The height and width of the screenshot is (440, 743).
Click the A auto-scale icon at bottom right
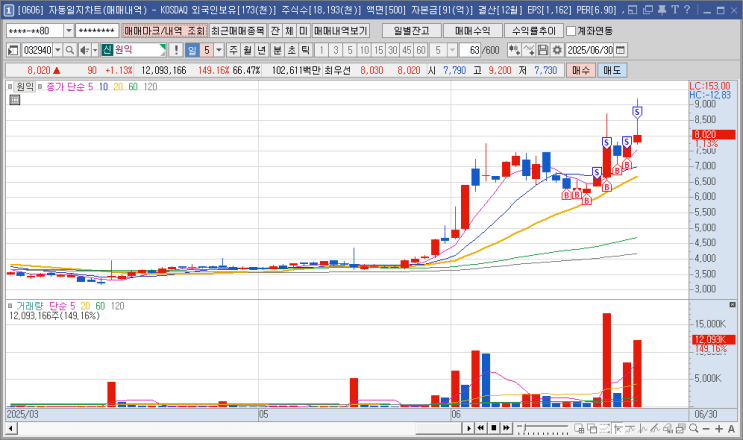click(x=731, y=429)
